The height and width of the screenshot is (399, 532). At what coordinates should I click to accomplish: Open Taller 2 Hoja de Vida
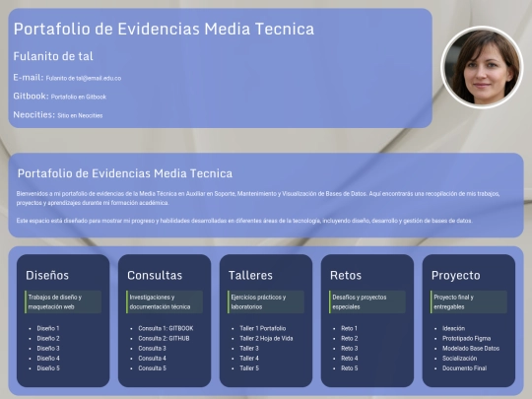266,338
